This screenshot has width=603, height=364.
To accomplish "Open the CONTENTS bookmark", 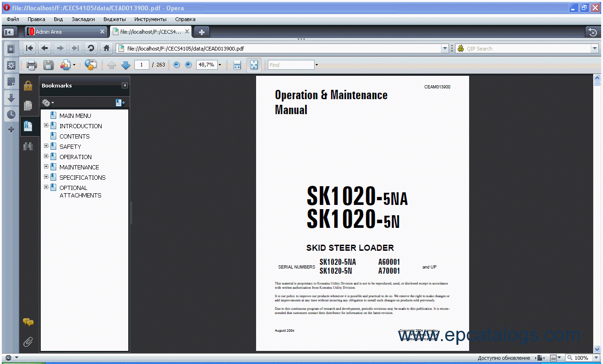I will 74,136.
